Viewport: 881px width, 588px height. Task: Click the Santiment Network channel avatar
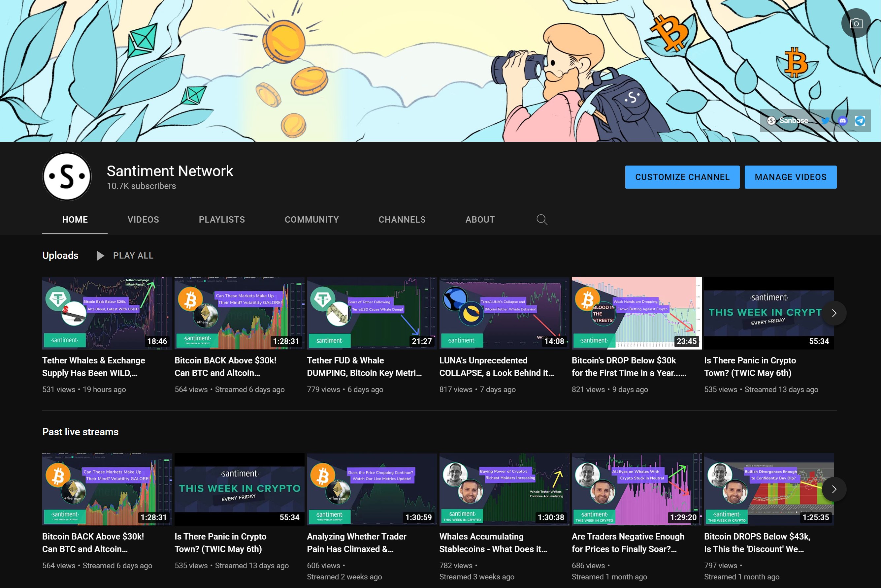point(67,176)
